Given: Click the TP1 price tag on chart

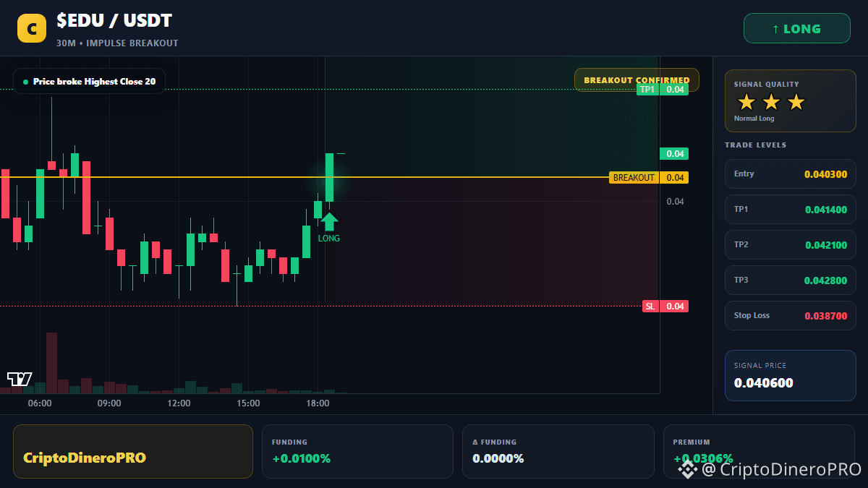Looking at the screenshot, I should (x=663, y=90).
